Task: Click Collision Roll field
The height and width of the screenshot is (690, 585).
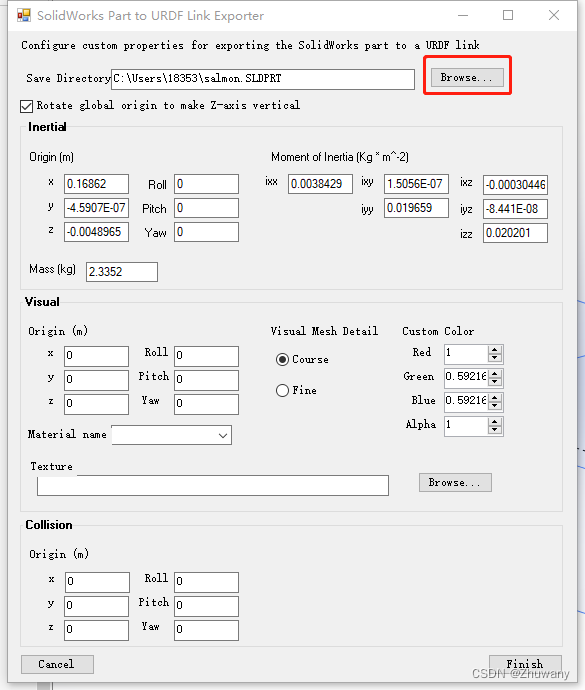Action: point(206,582)
